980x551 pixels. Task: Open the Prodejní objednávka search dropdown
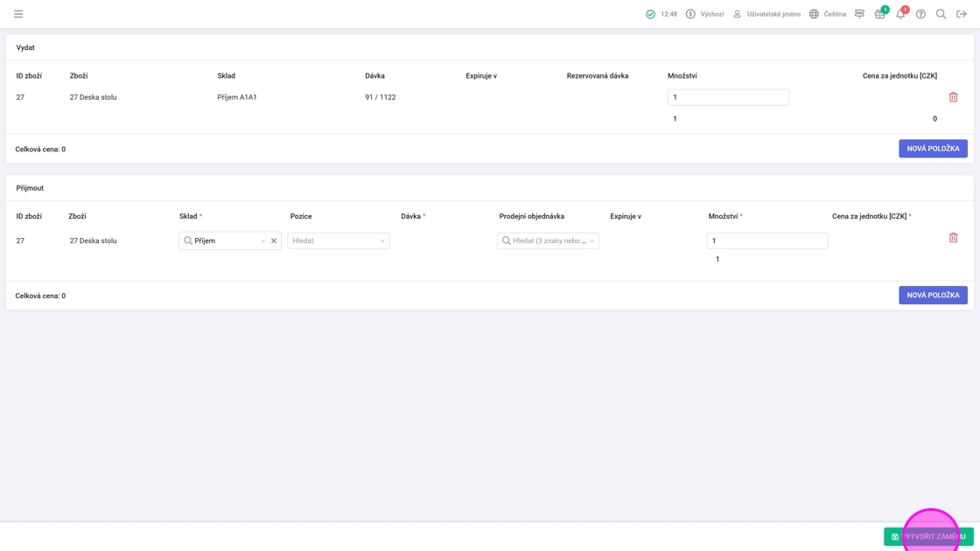[x=548, y=241]
